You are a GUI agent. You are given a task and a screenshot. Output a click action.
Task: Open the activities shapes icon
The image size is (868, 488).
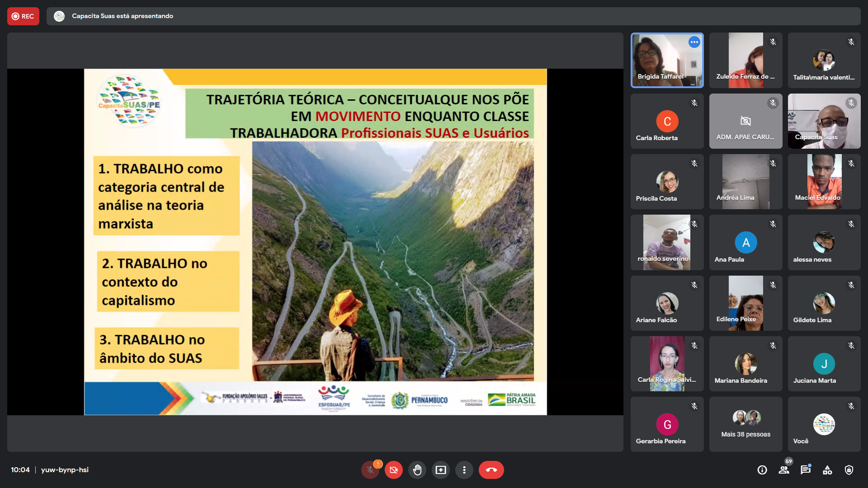pos(827,470)
